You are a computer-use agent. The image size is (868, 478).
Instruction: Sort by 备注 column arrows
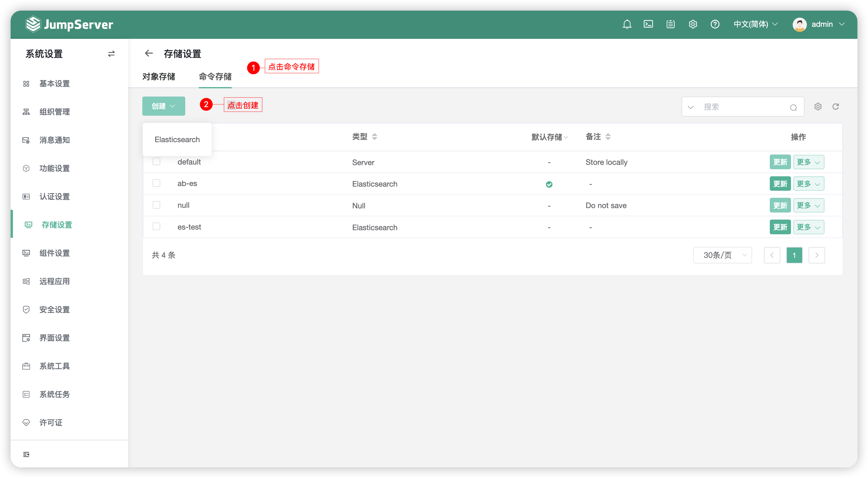608,137
